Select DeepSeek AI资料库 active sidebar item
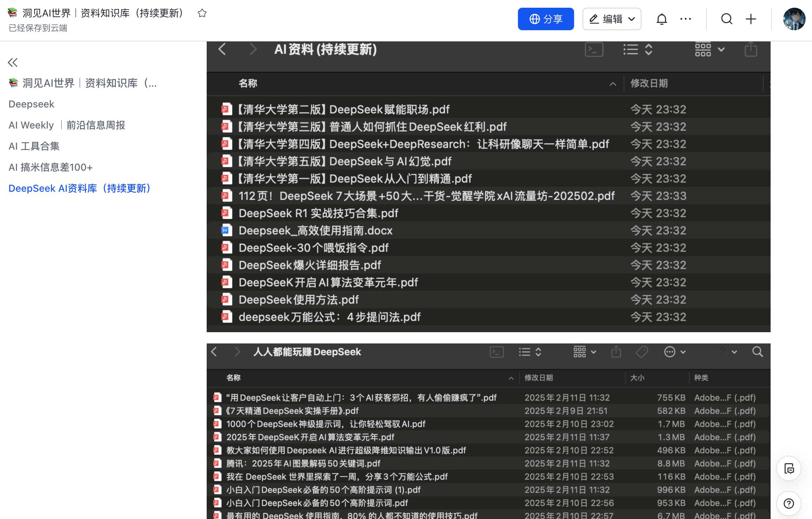 point(80,189)
